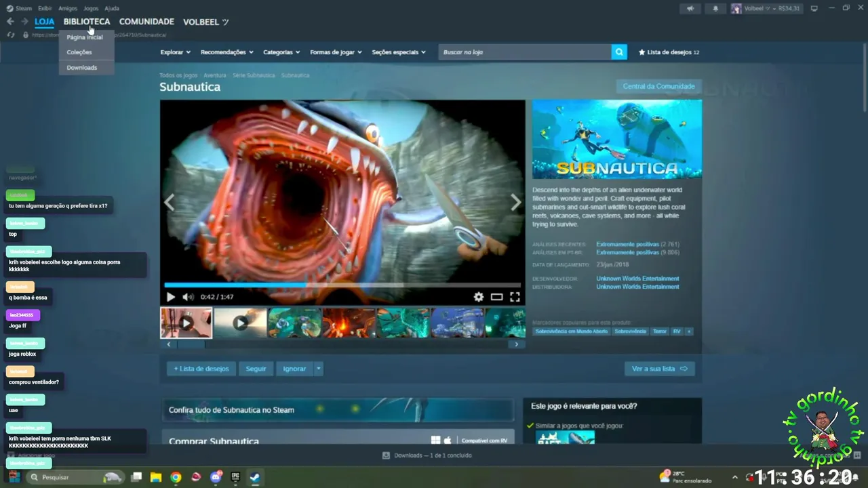Open the BIBLIOTECA tab
Image resolution: width=868 pixels, height=488 pixels.
pyautogui.click(x=87, y=22)
